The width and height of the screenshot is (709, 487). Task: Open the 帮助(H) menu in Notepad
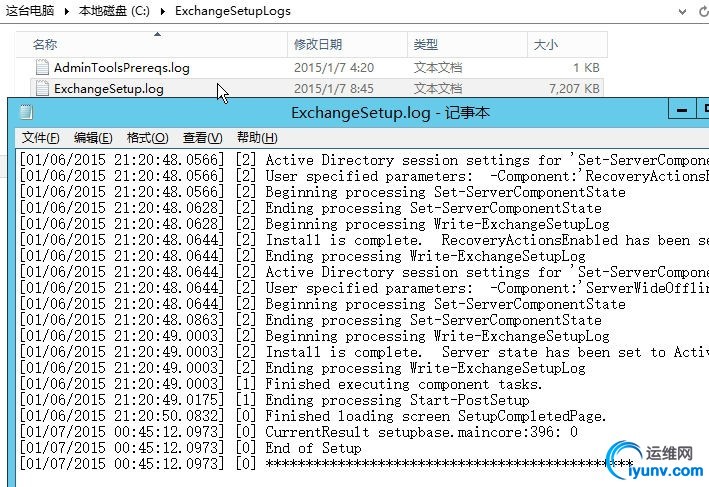(257, 138)
